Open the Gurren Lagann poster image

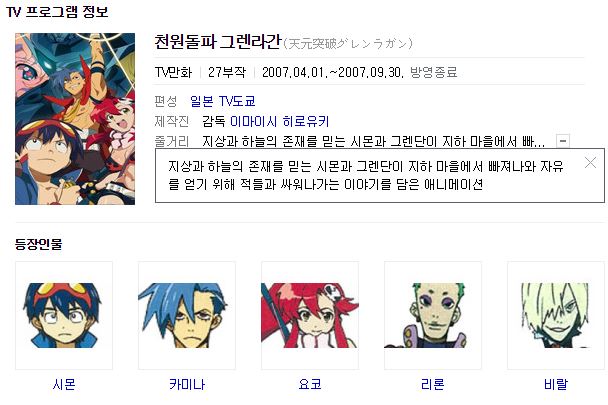point(75,119)
